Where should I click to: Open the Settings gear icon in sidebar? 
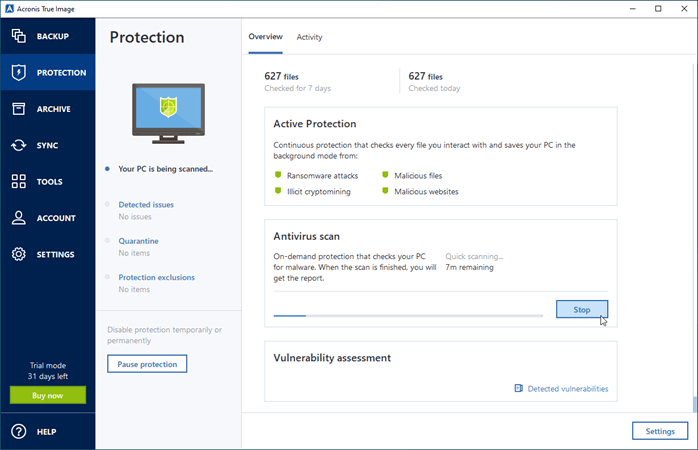coord(18,254)
